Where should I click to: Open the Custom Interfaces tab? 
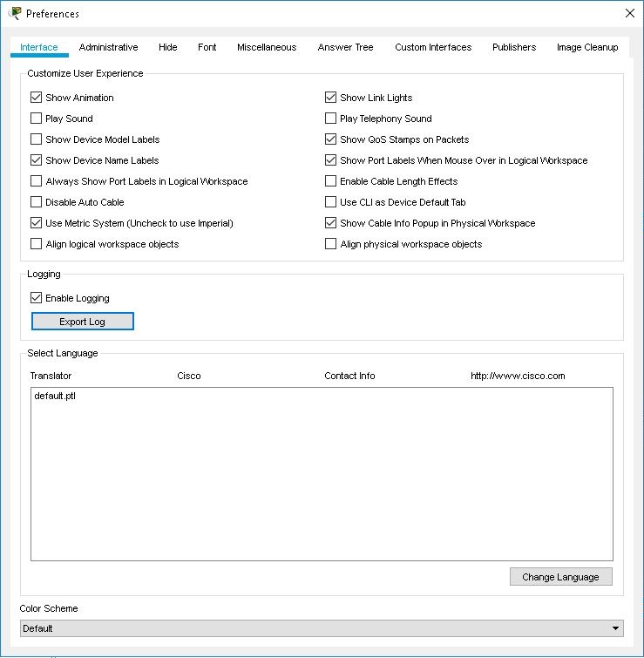click(433, 47)
